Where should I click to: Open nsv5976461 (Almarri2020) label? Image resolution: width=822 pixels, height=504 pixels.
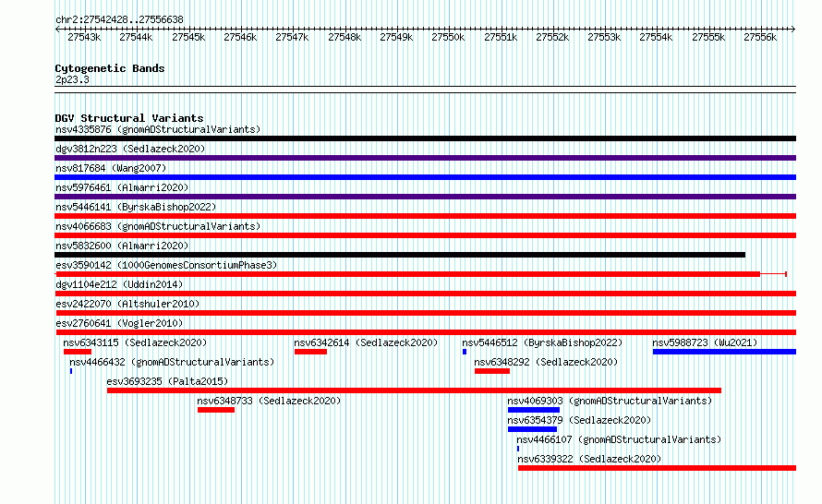tap(122, 187)
